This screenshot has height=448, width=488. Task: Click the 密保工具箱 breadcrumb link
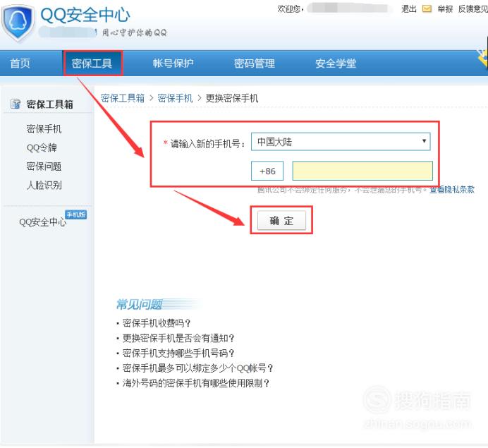click(x=123, y=98)
